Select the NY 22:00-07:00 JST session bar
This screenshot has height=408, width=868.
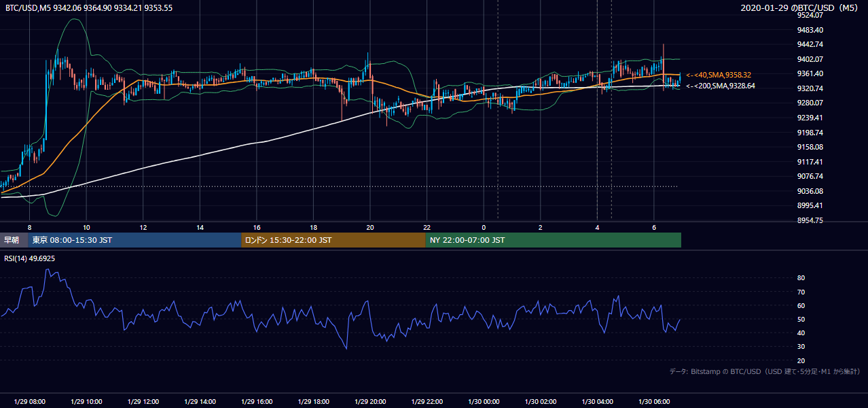(x=554, y=240)
